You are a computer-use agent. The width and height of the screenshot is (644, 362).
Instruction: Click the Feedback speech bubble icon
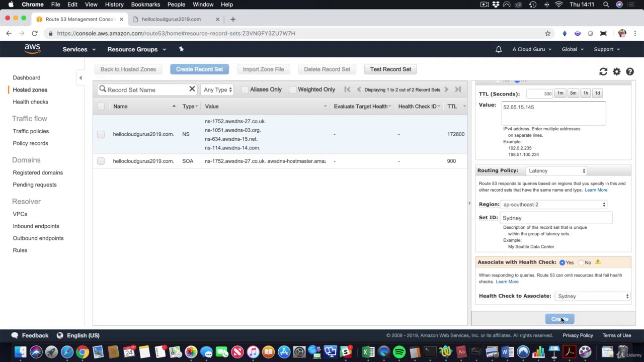pyautogui.click(x=15, y=335)
